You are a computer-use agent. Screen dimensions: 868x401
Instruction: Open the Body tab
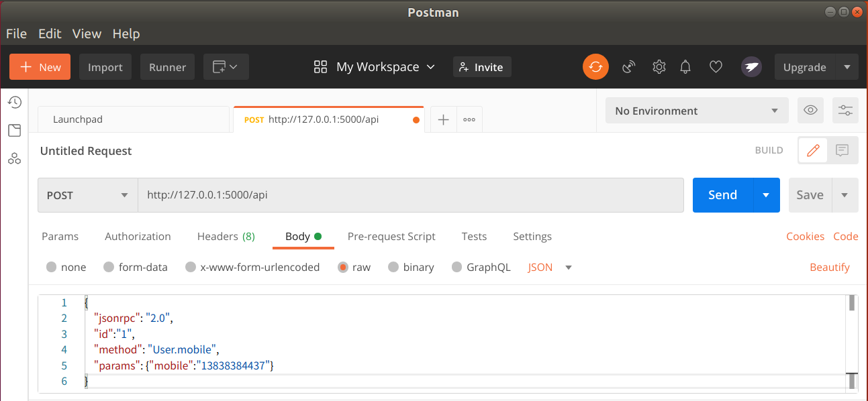click(x=303, y=236)
